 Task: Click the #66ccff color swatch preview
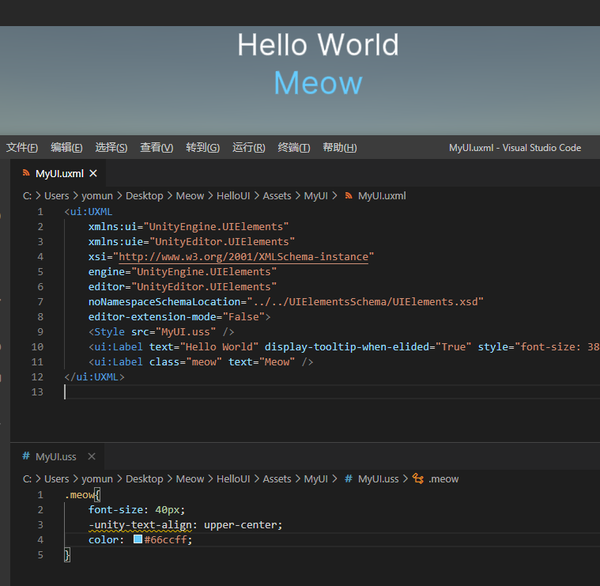(x=138, y=540)
